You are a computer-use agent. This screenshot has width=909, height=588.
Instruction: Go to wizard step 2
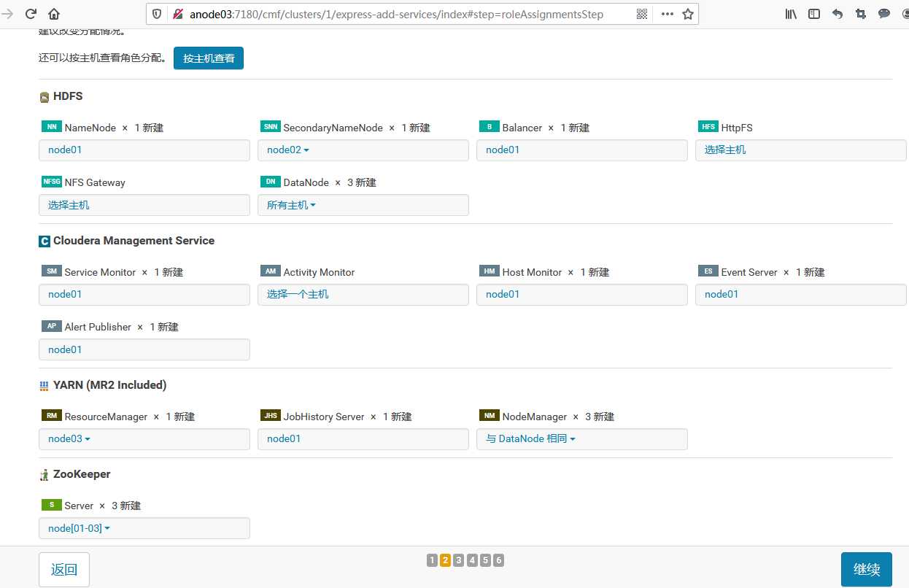pyautogui.click(x=445, y=560)
